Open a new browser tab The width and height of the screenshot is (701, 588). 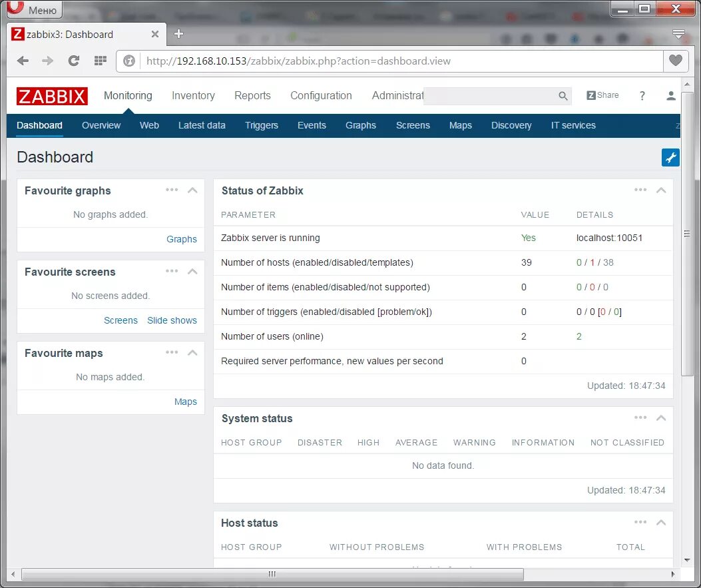click(178, 34)
